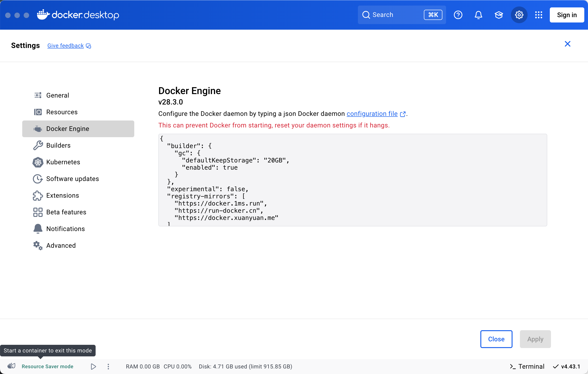
Task: Click the Docker Engine sidebar icon
Action: coord(38,129)
